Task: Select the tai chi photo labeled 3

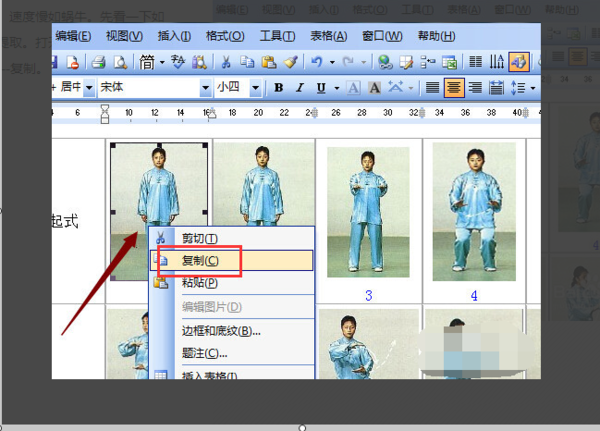Action: tap(368, 212)
